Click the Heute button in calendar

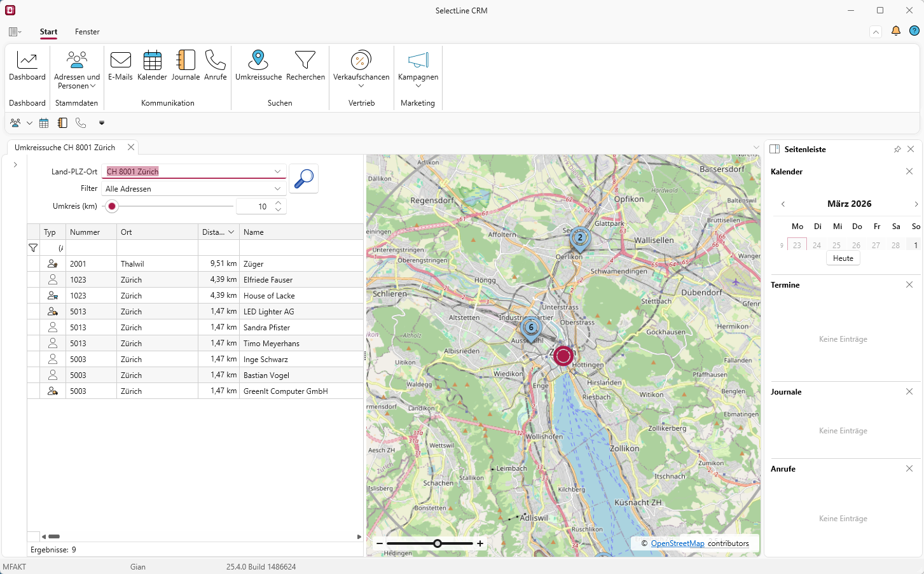(843, 258)
